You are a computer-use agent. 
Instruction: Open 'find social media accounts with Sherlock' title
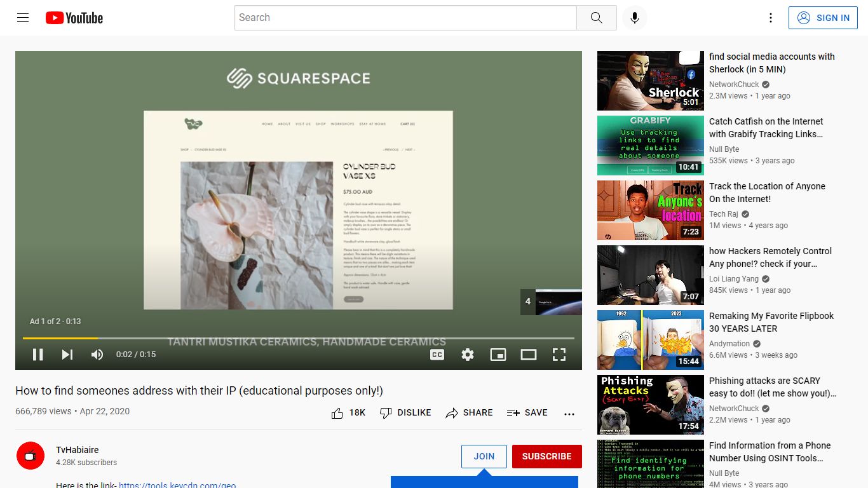772,63
